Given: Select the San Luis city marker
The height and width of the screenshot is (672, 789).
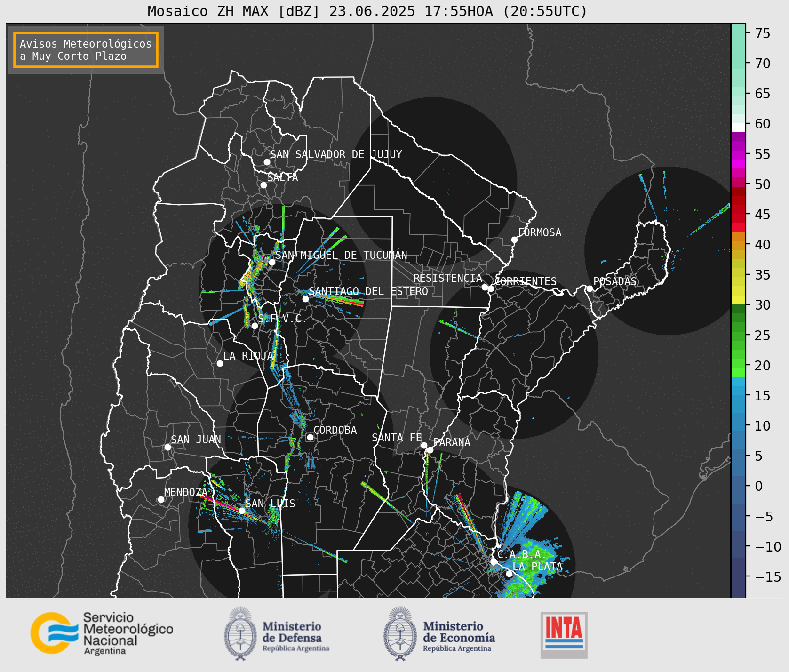Looking at the screenshot, I should [x=242, y=511].
